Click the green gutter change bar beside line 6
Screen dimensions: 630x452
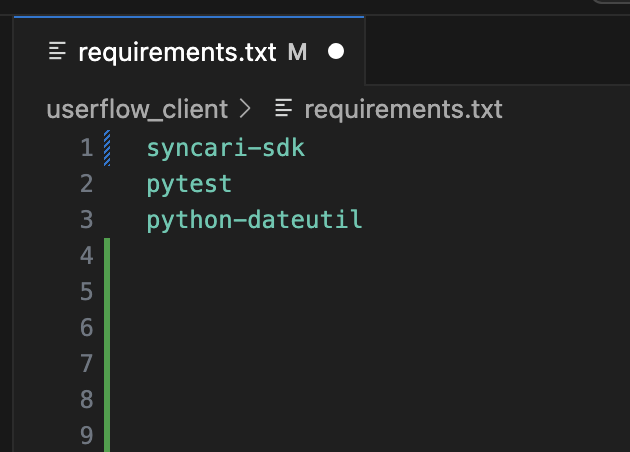[x=106, y=328]
